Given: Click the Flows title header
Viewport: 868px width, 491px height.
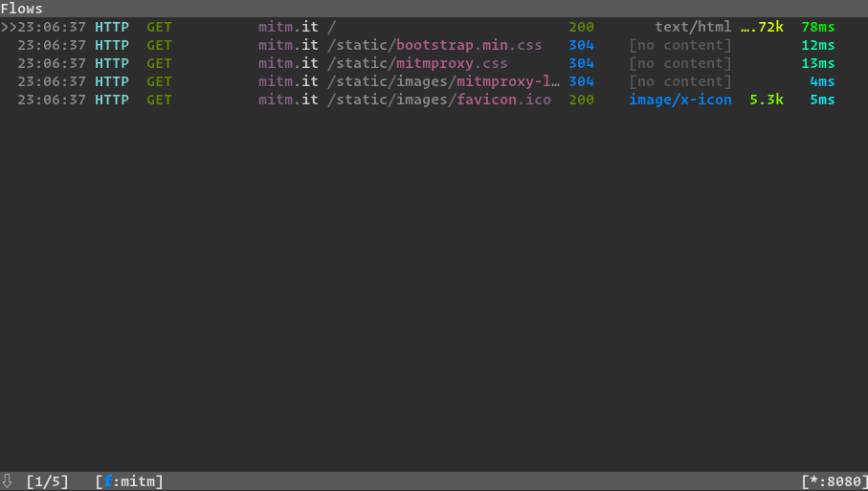Looking at the screenshot, I should coord(21,9).
